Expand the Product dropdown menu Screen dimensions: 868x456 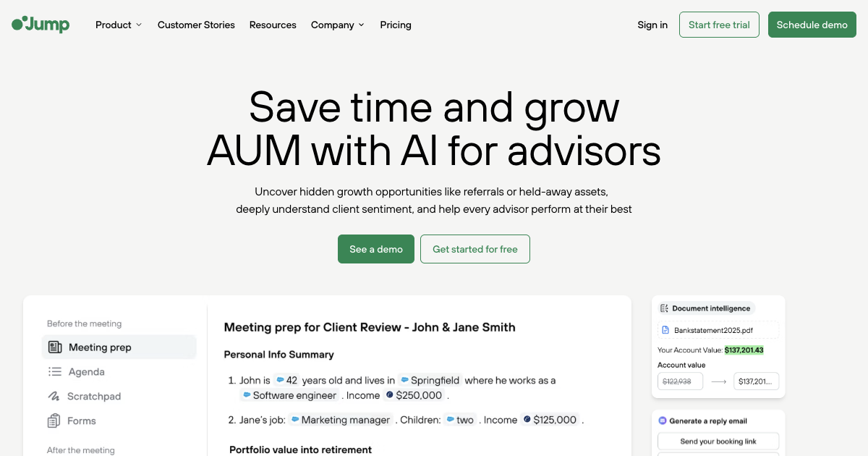118,25
